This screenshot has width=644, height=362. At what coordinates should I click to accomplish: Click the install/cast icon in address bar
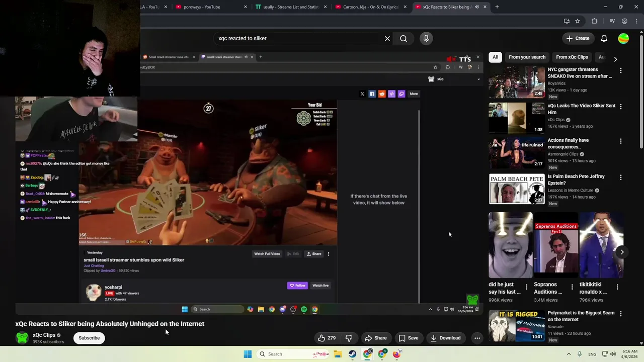pos(567,21)
